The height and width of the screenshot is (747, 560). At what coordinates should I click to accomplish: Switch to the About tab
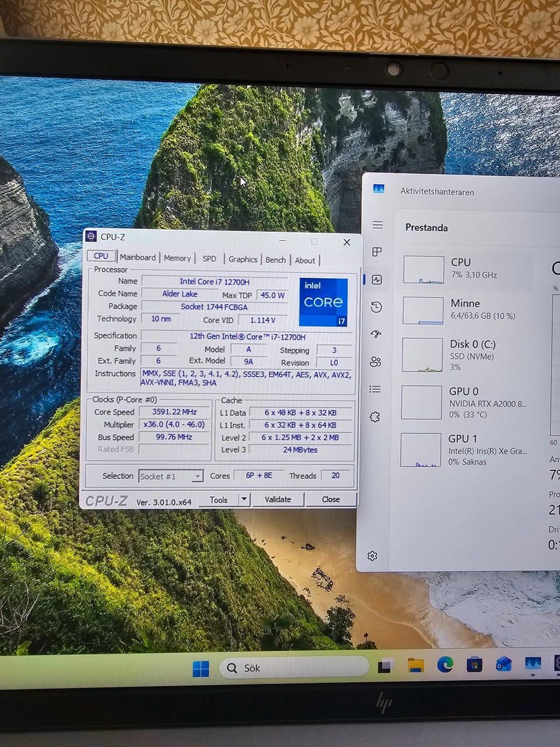(305, 260)
